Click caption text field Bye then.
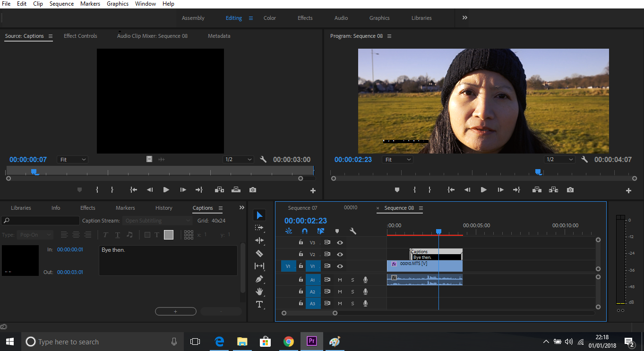Screen dimensions: 644x351 pos(168,260)
